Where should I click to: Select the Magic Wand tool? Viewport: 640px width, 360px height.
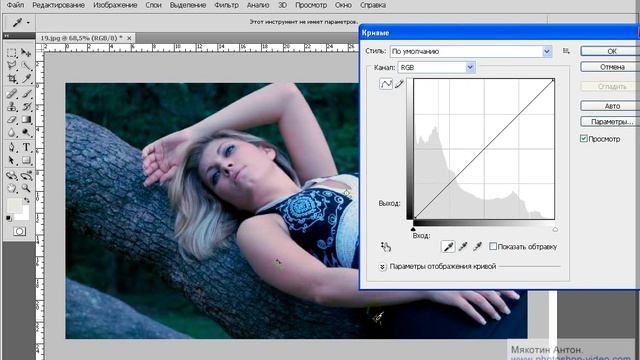coord(26,66)
